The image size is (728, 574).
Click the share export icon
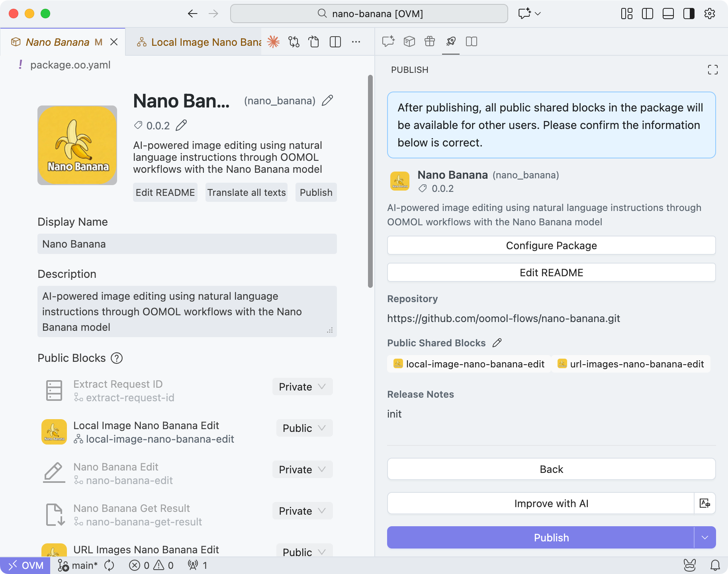point(314,42)
